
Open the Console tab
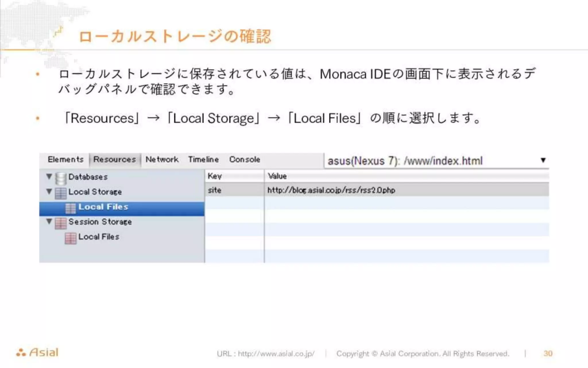click(x=245, y=159)
